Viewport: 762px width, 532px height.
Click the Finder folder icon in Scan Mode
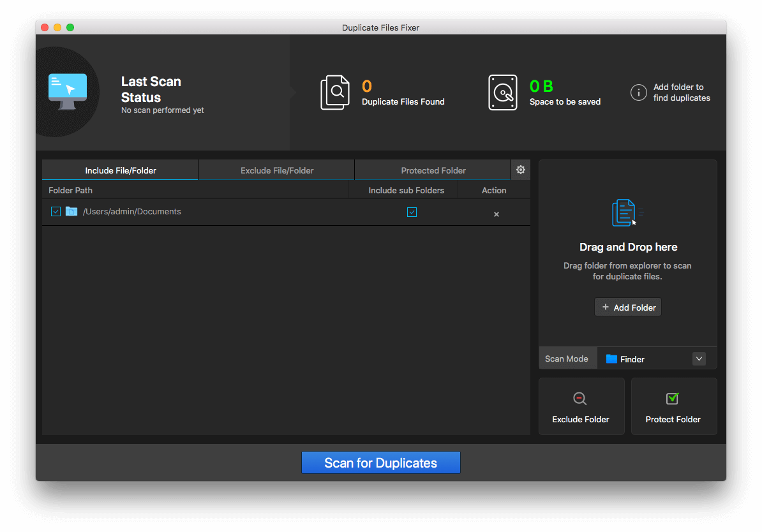coord(611,359)
